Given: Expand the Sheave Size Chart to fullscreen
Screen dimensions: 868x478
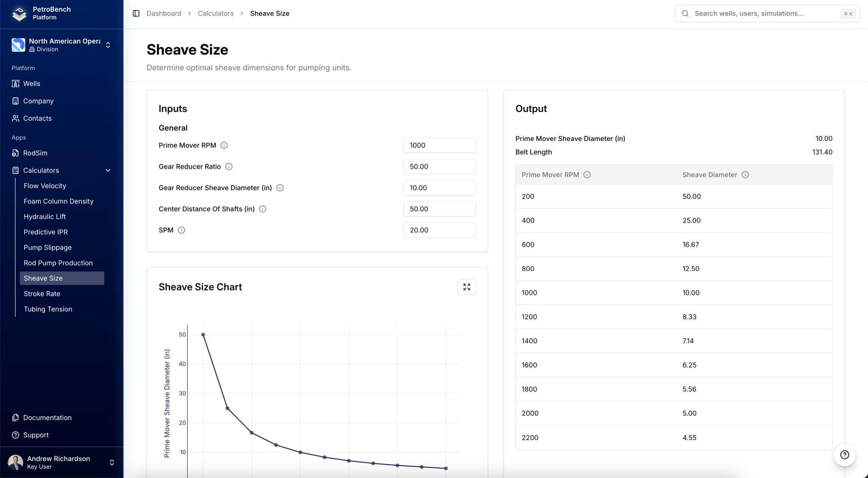Looking at the screenshot, I should [x=467, y=287].
